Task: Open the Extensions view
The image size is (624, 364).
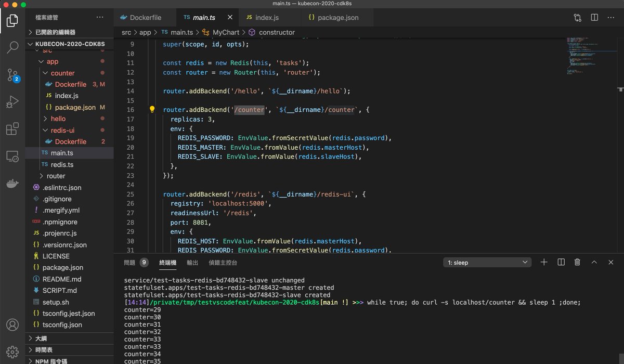Action: click(12, 129)
